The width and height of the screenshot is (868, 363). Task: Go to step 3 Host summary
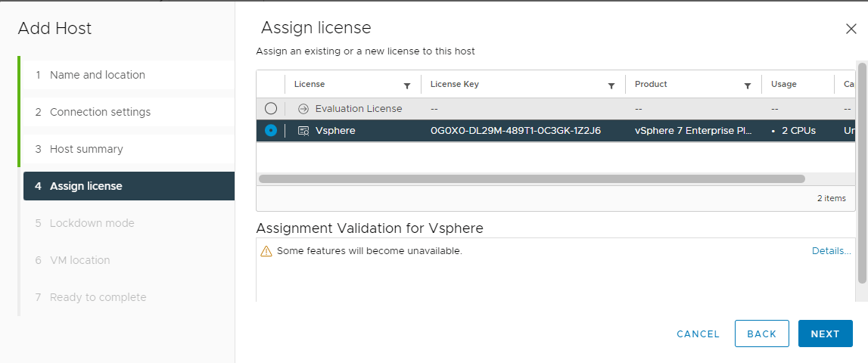coord(129,149)
